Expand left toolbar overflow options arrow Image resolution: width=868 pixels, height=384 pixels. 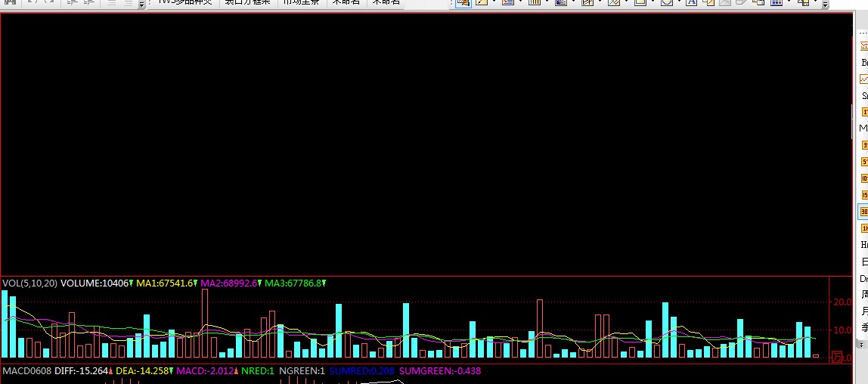[x=141, y=5]
